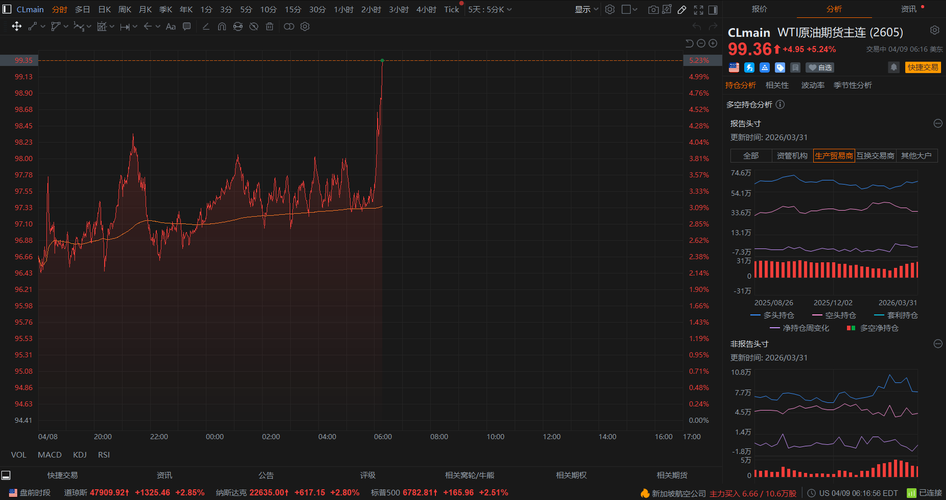Click the info icon next to 多空持仓分析
946x500 pixels.
tap(780, 104)
